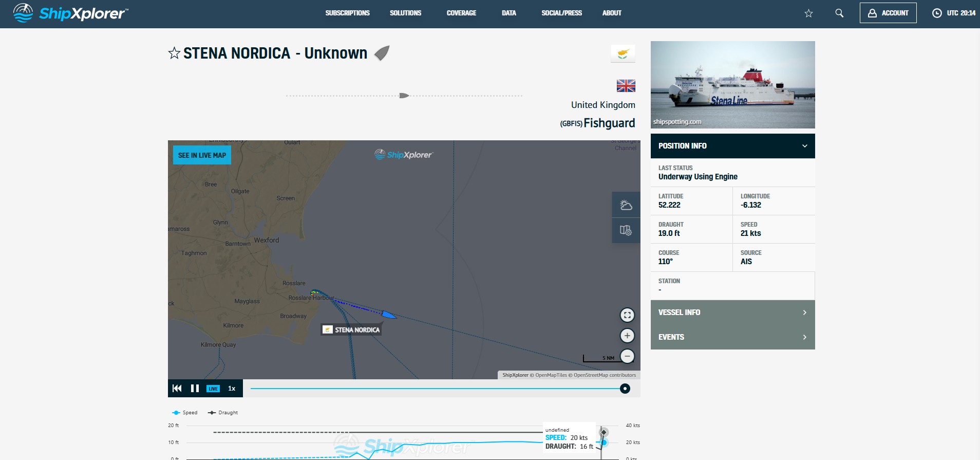The image size is (980, 460).
Task: Change the 1x playback speed
Action: pos(232,389)
